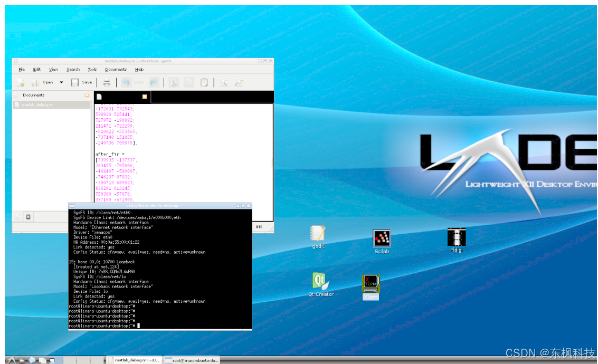Click 'HW Address: 00:0a:35:00:01:22' in terminal
This screenshot has height=364, width=598.
tap(107, 242)
